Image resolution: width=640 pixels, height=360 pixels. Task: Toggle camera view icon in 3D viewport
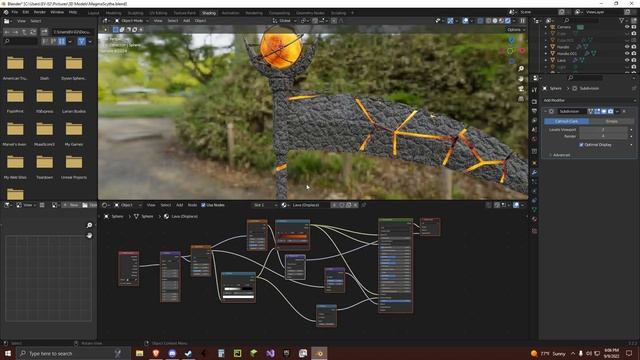pyautogui.click(x=521, y=89)
